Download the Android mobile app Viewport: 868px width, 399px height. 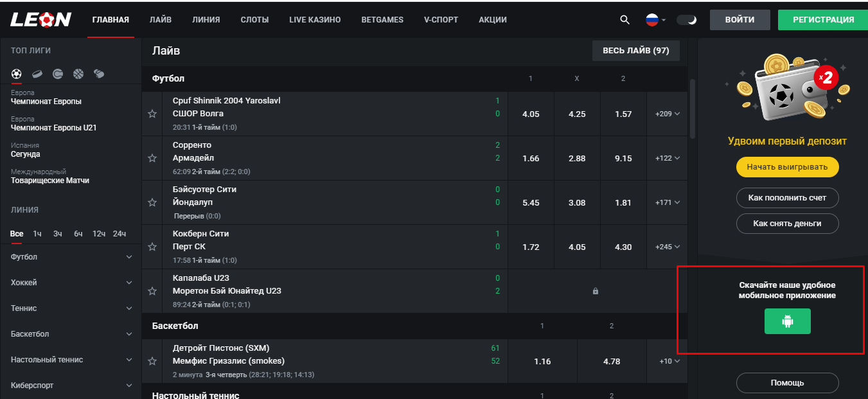click(x=788, y=321)
